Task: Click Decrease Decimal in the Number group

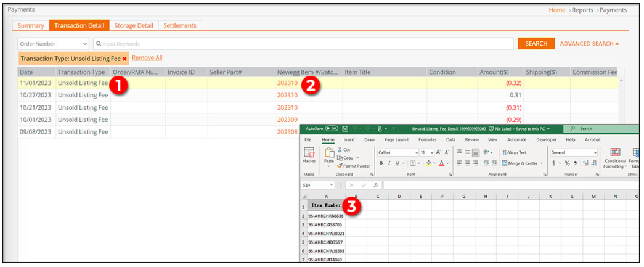Action: pyautogui.click(x=594, y=163)
